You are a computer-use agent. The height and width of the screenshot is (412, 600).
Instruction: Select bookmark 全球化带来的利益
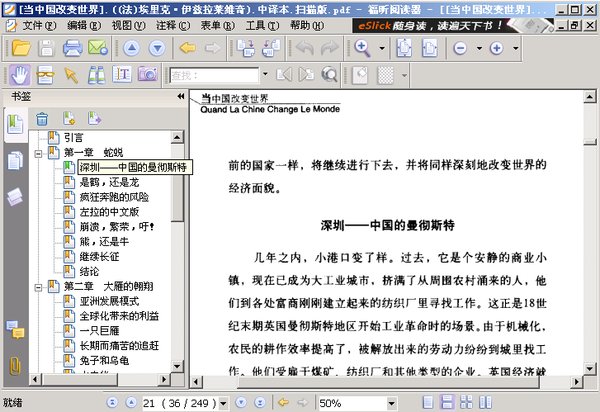coord(119,316)
